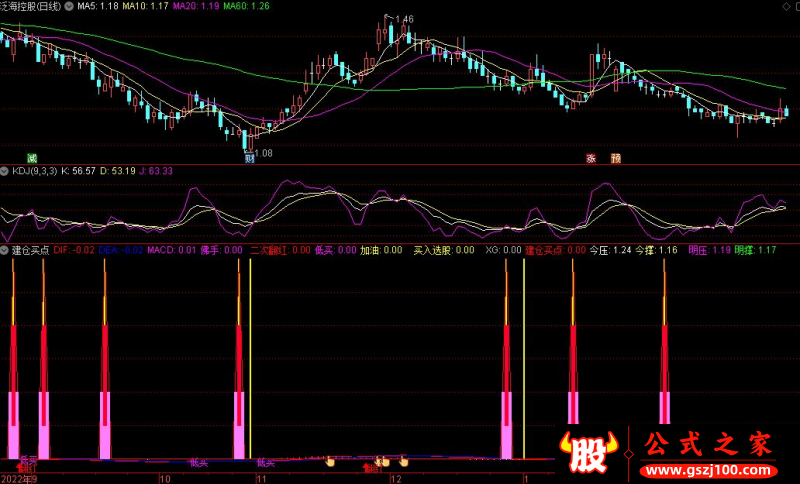Click the leftmost hand pointer signal icon
This screenshot has height=484, width=800.
coord(330,462)
